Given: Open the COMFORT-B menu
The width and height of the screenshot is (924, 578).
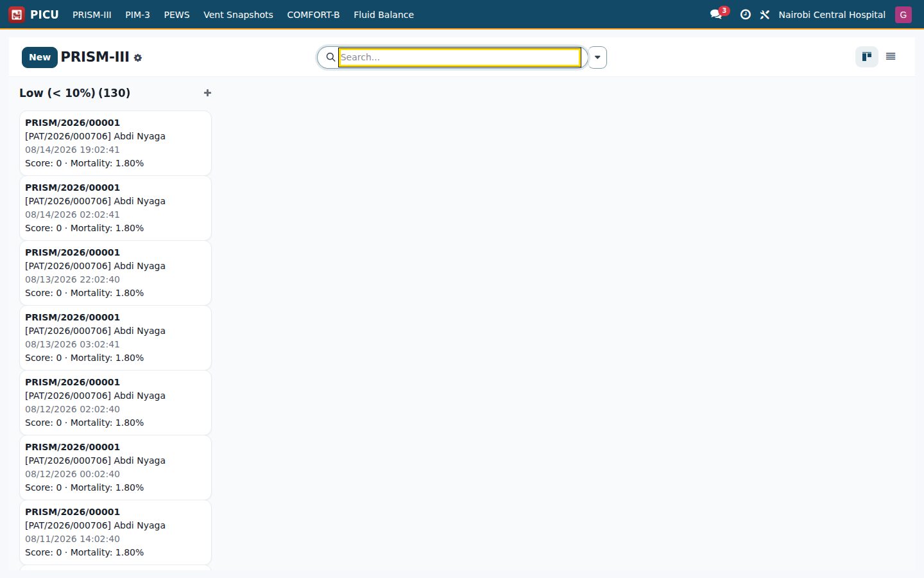Looking at the screenshot, I should (x=313, y=14).
